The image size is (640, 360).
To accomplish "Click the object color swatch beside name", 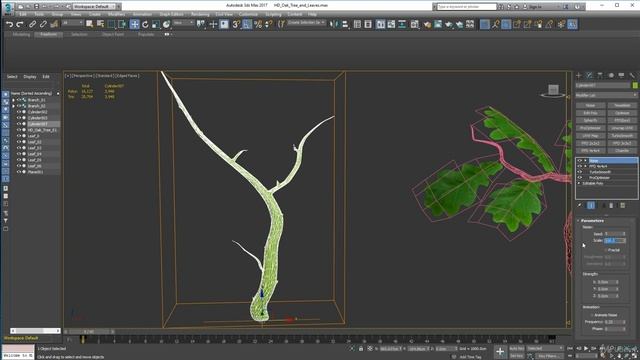I will (635, 85).
